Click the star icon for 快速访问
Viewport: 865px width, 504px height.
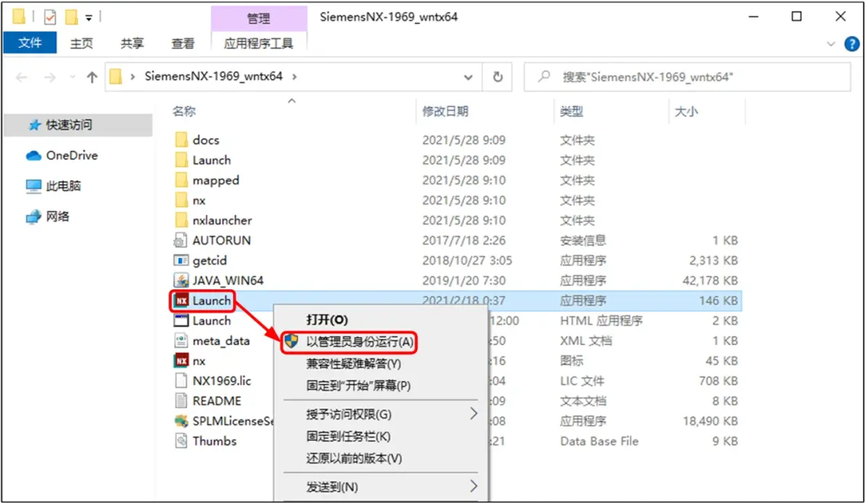(x=35, y=125)
